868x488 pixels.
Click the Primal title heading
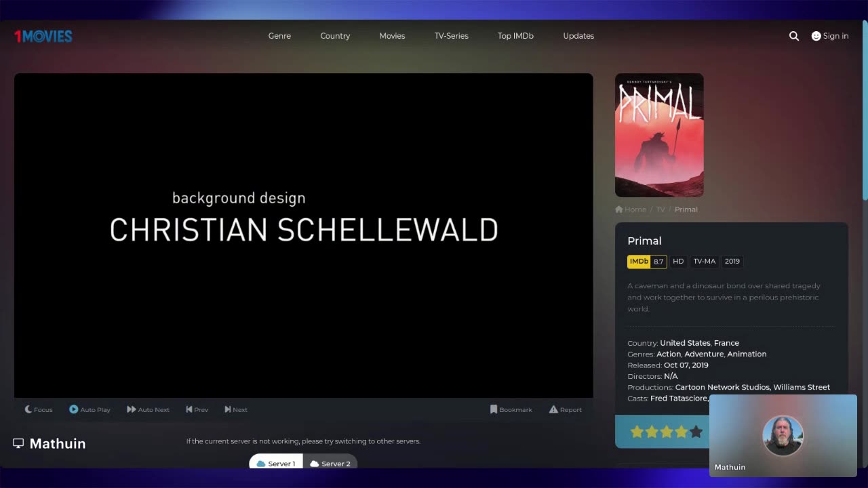644,241
